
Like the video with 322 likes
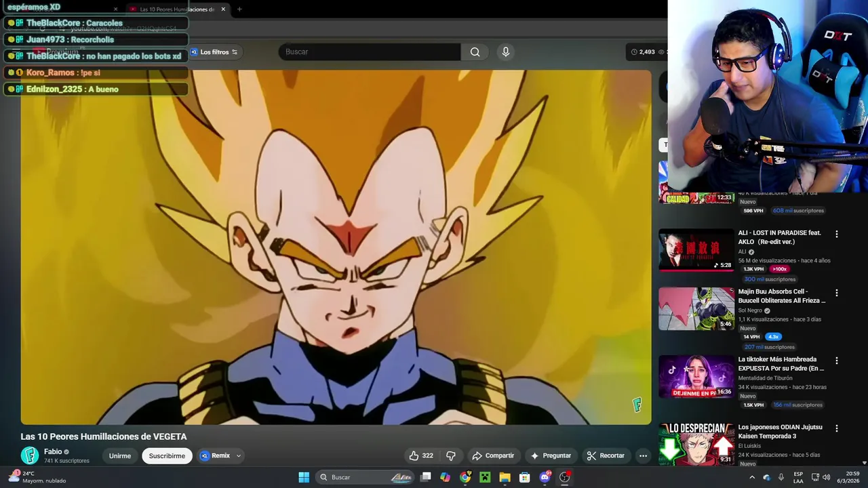(x=421, y=455)
